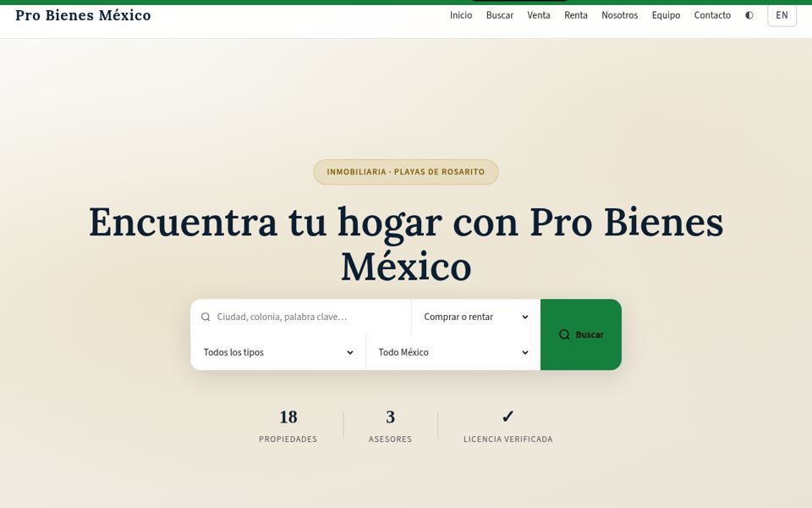
Task: Open the Todo México location dropdown
Action: coord(453,352)
